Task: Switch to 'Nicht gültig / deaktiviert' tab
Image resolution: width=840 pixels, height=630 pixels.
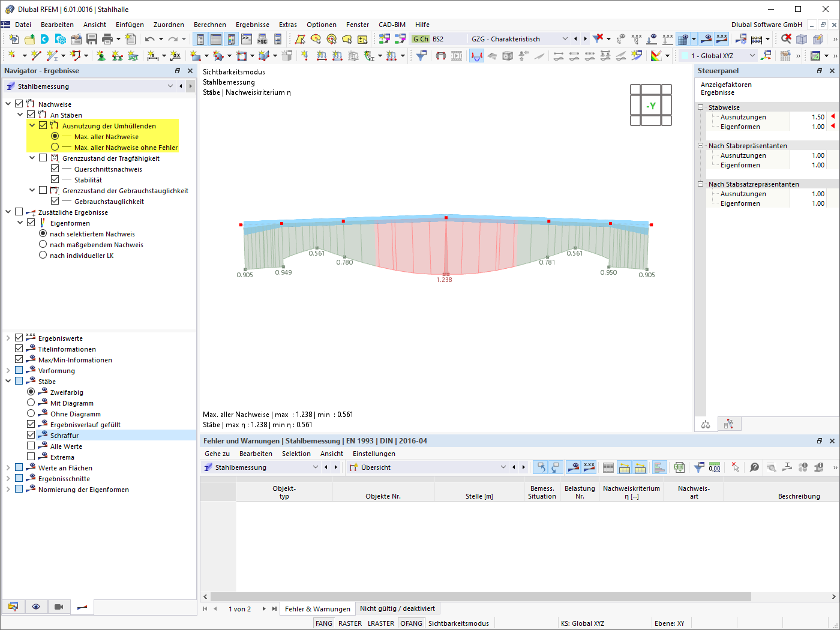Action: tap(397, 608)
